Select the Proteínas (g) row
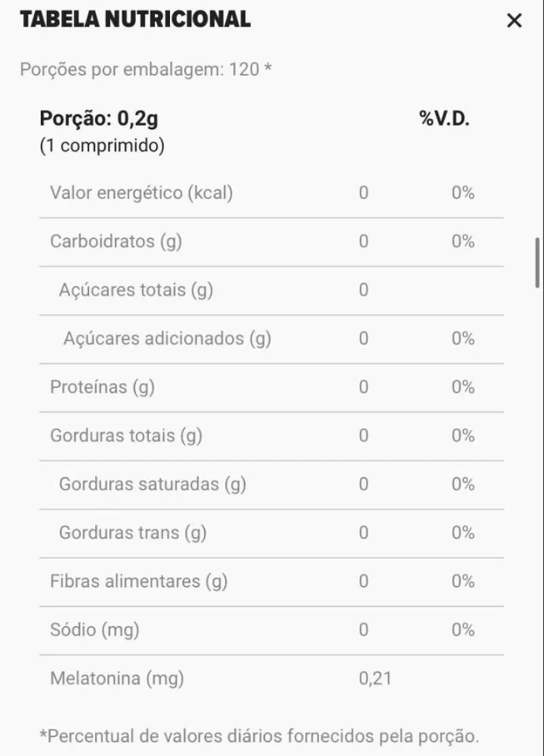This screenshot has height=756, width=544. pos(271,387)
